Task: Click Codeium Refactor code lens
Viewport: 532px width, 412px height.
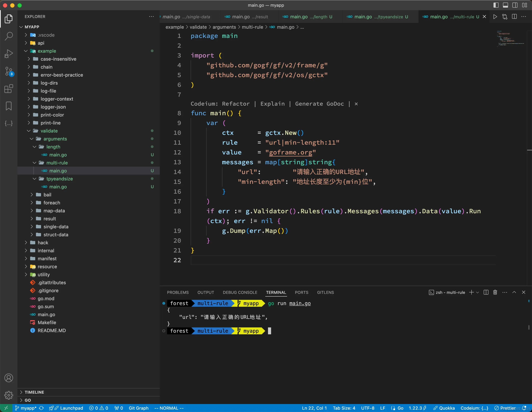Action: [235, 104]
